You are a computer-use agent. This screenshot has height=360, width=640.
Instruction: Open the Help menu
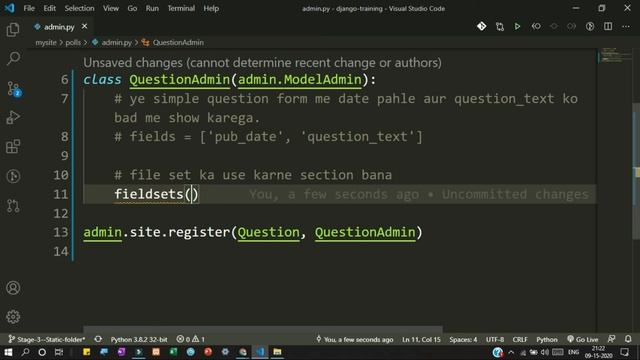pos(211,8)
